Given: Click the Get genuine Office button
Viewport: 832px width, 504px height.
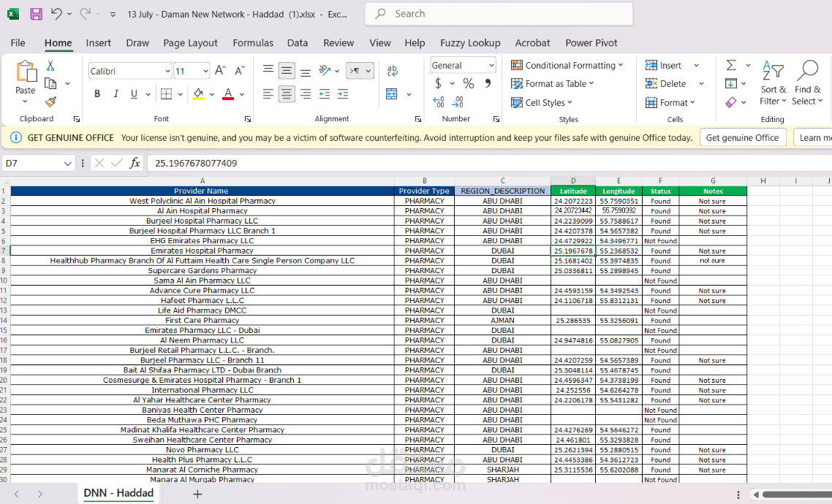Looking at the screenshot, I should point(742,138).
